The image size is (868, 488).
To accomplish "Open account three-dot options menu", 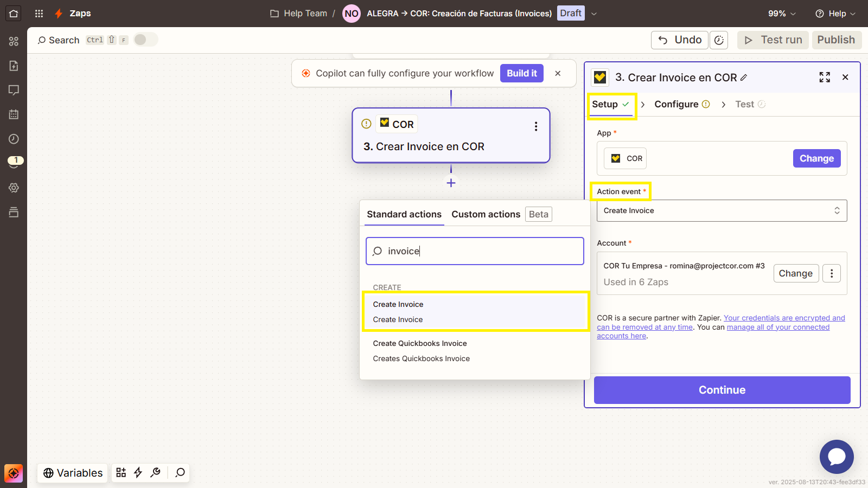I will pos(832,273).
